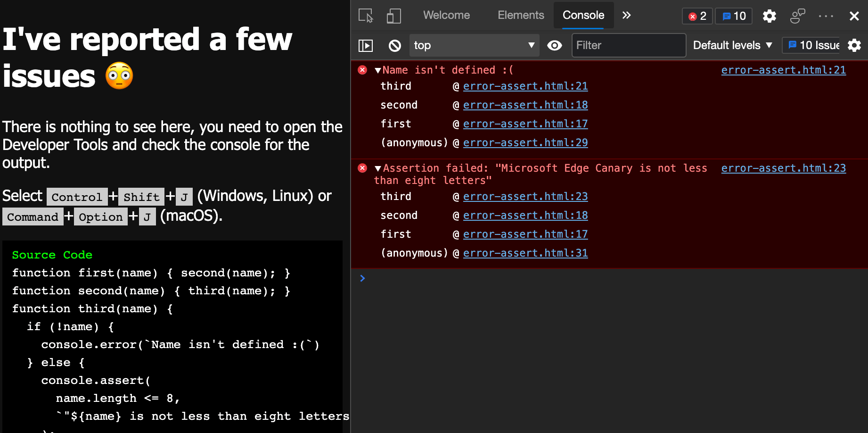Create a live expression with the eye icon
868x433 pixels.
coord(555,45)
